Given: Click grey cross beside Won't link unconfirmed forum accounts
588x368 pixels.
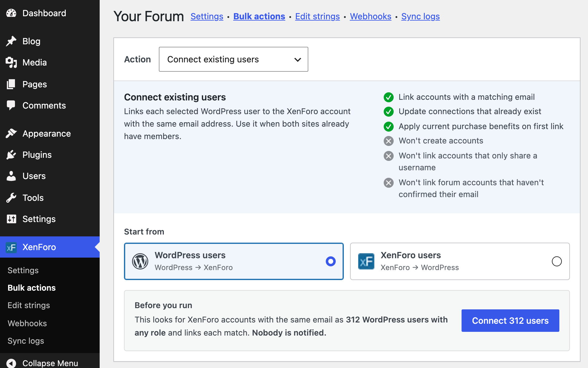Looking at the screenshot, I should tap(388, 183).
